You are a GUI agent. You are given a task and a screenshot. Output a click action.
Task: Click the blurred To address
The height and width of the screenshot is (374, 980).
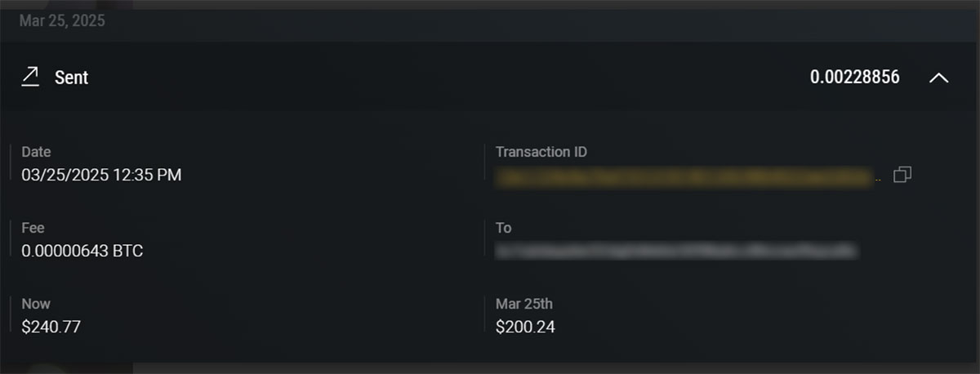677,251
